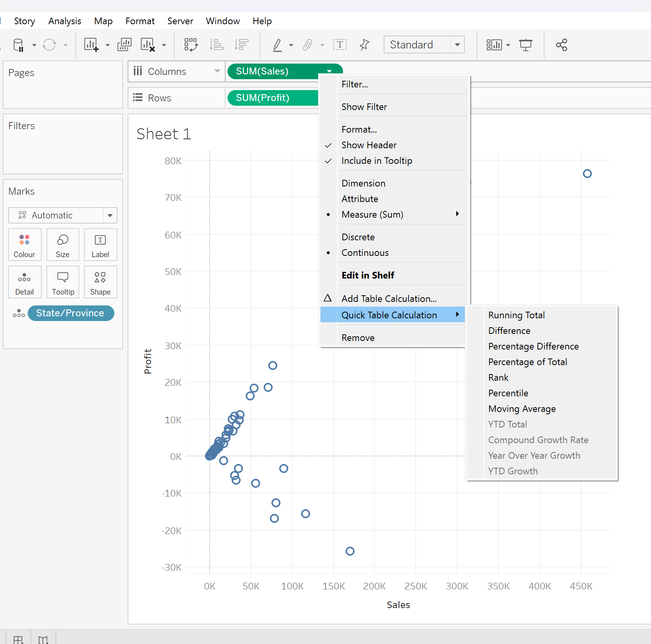Click the Swap Rows and Columns icon
The height and width of the screenshot is (644, 651).
[191, 45]
